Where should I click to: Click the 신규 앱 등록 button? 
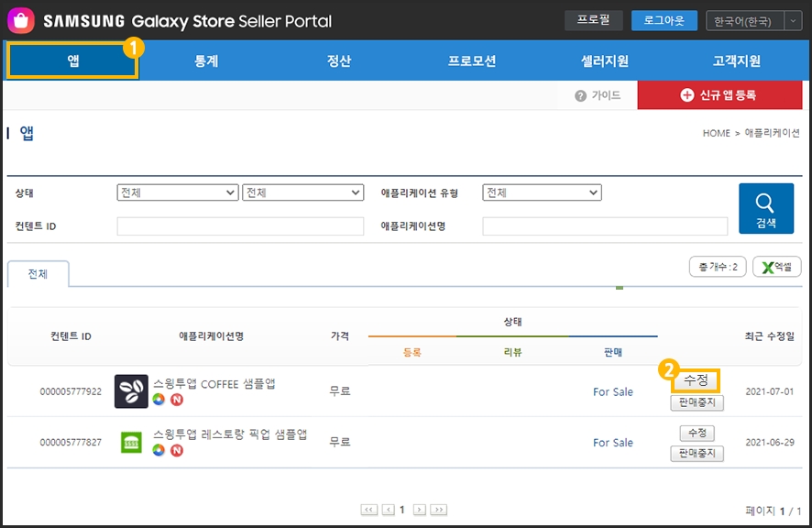tap(719, 95)
